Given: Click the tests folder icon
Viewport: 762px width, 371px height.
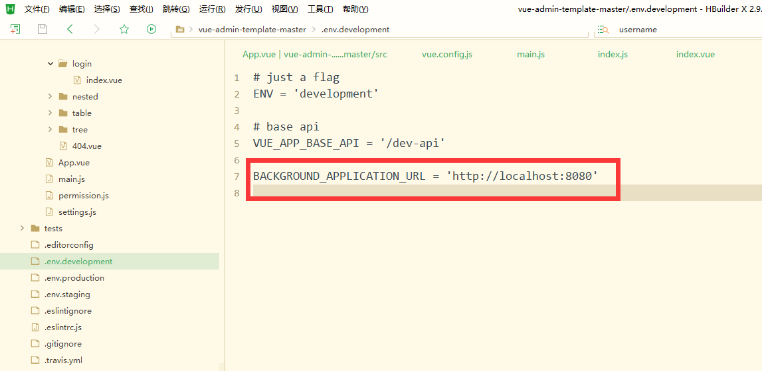Looking at the screenshot, I should (x=35, y=228).
